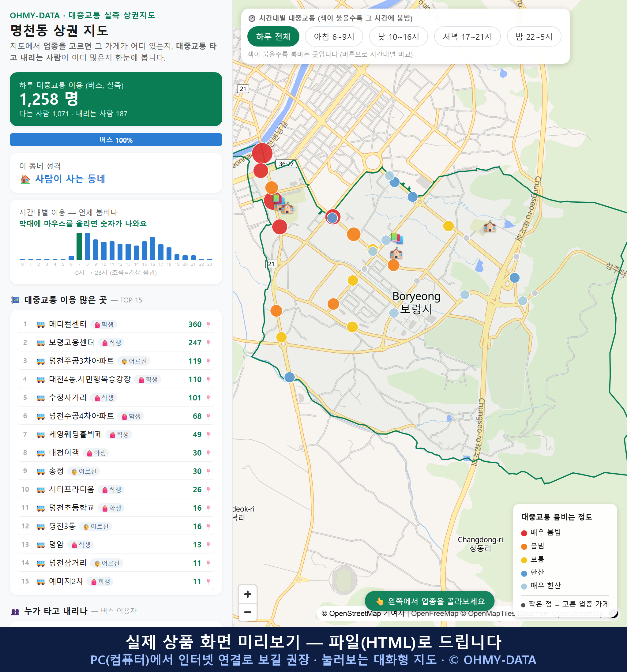The image size is (627, 672).
Task: Click the map pin for 수청사거리 row
Action: (208, 398)
